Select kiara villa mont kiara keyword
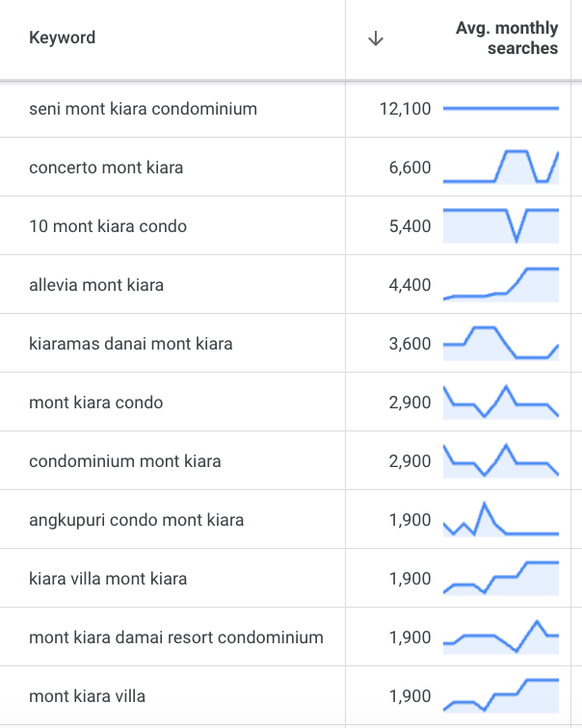 [x=108, y=579]
